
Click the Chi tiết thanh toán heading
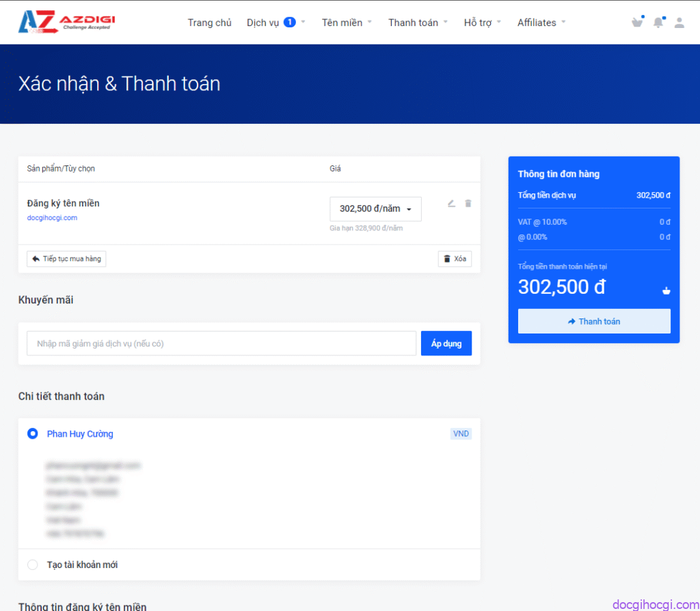[x=61, y=396]
